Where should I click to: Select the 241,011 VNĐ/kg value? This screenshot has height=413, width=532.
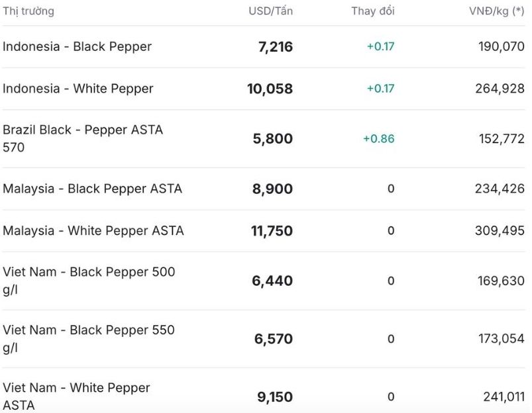[504, 396]
